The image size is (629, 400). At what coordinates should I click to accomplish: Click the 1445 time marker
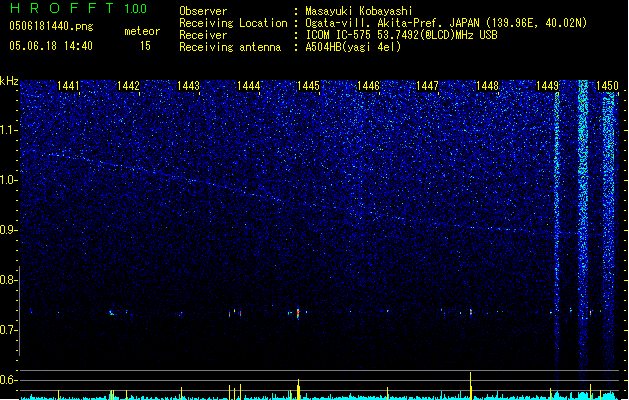point(308,86)
